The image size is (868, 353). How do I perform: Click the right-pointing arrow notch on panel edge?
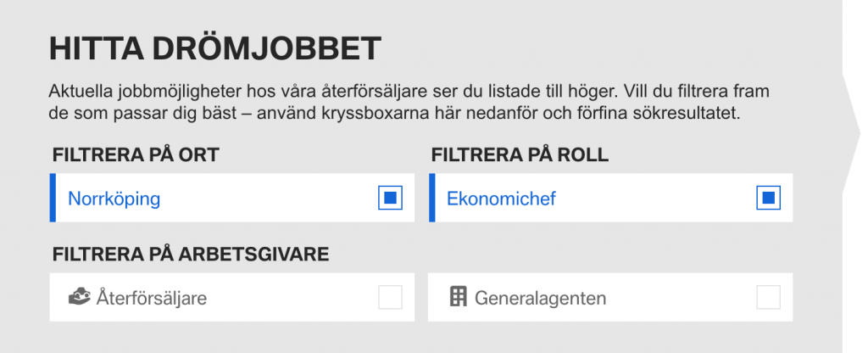851,133
